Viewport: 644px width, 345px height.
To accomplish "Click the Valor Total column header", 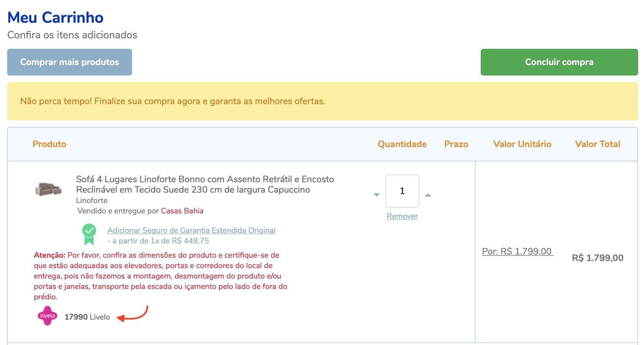I will tap(598, 144).
